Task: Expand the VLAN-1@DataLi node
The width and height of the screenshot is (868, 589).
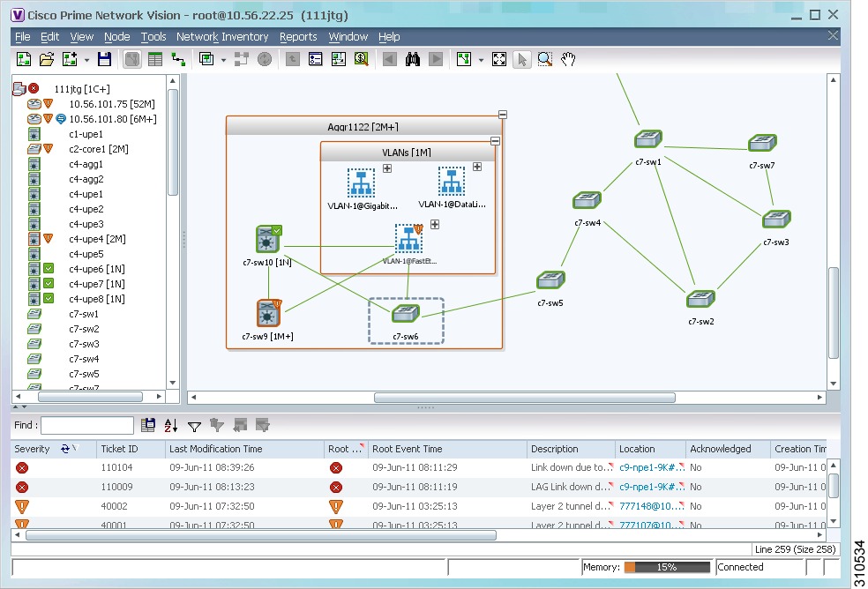Action: (x=477, y=167)
